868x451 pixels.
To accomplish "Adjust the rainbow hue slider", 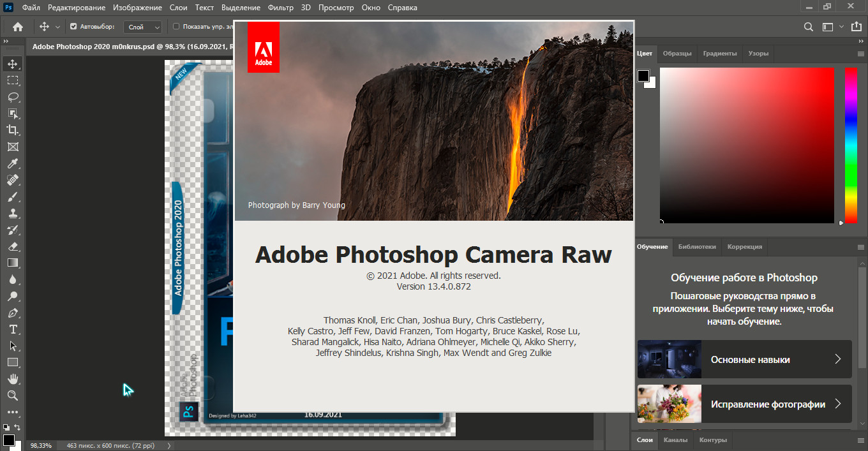I will (851, 145).
